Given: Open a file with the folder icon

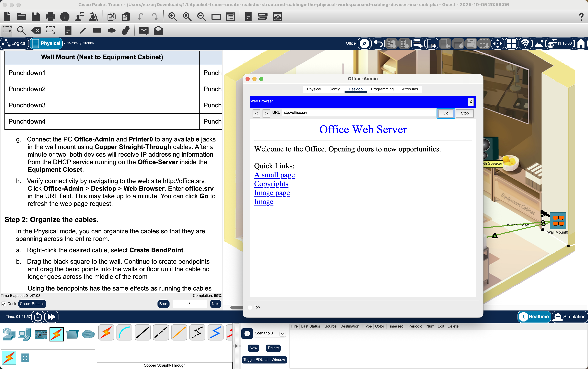Looking at the screenshot, I should (21, 17).
